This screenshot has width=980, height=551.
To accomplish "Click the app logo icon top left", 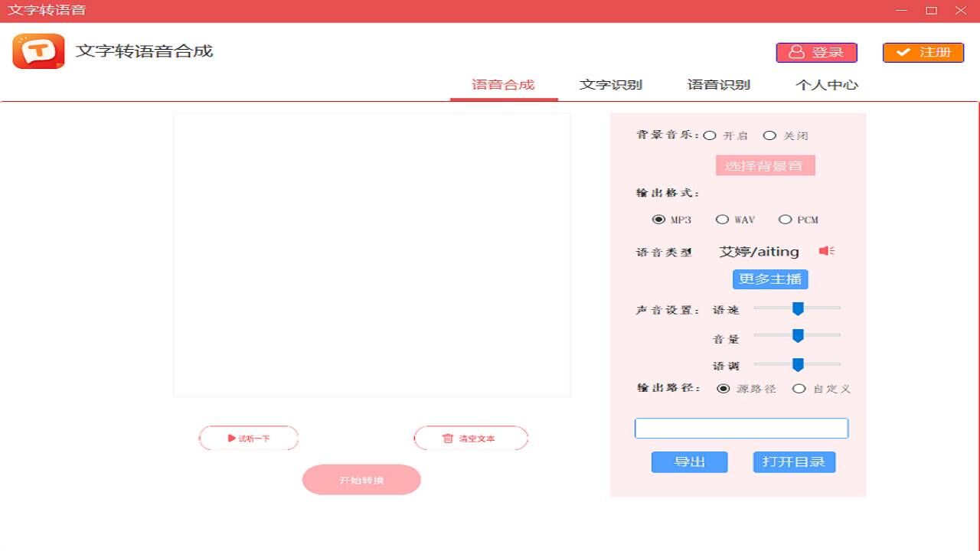I will [38, 51].
